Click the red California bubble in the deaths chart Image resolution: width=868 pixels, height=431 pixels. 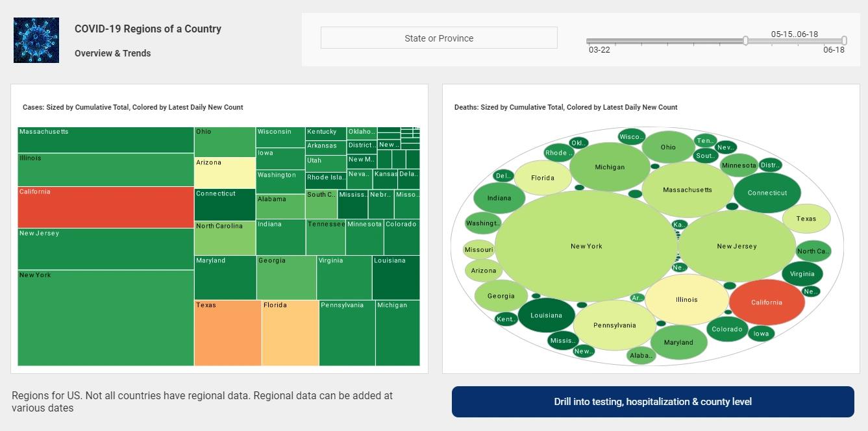click(767, 302)
